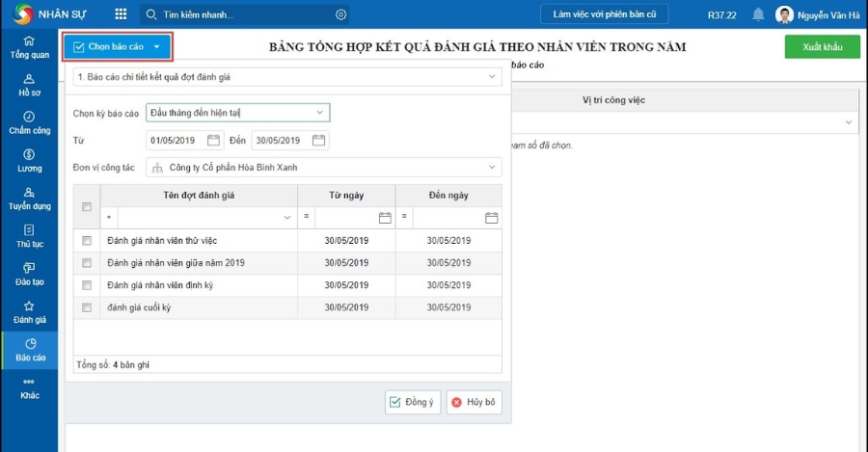868x452 pixels.
Task: Tick checkbox for đánh giá cuối kỳ
Action: 87,307
